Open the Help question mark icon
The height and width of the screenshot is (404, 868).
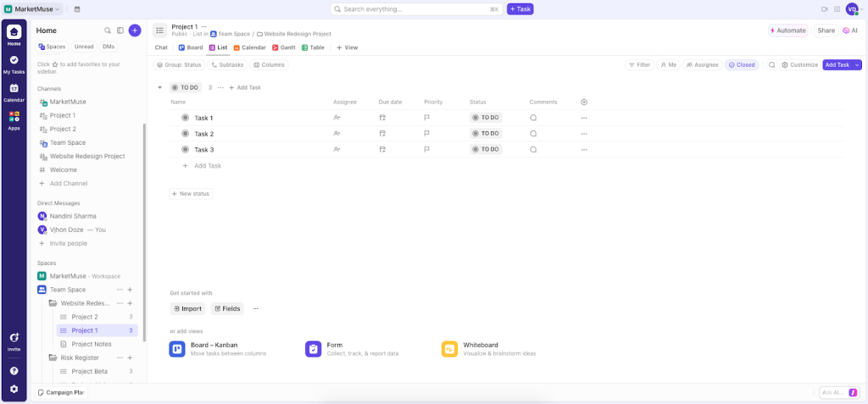tap(14, 371)
